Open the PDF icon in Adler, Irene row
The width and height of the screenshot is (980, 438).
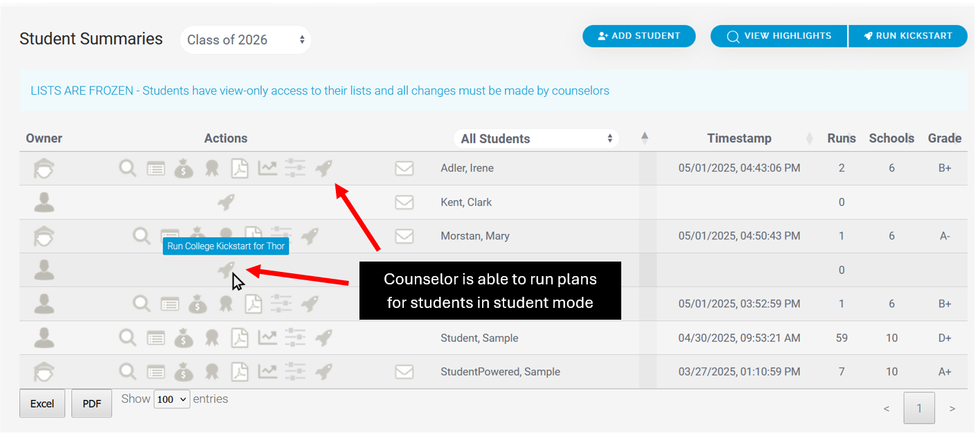click(240, 168)
